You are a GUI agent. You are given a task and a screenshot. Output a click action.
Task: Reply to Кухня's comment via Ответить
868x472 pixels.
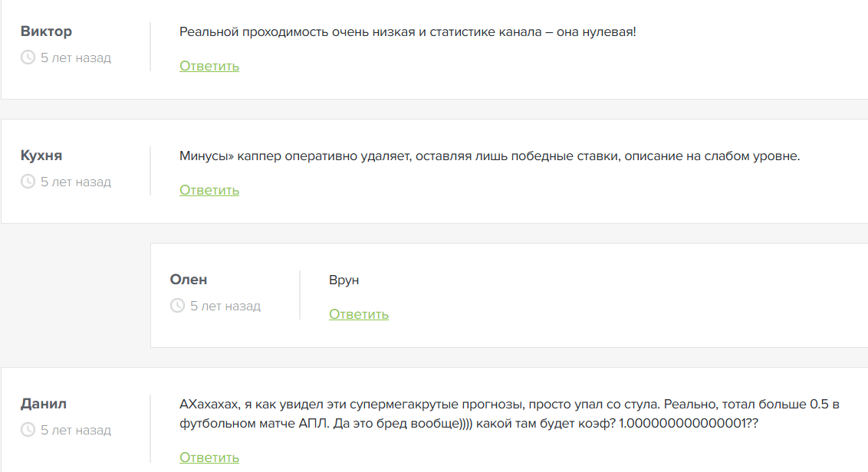209,190
